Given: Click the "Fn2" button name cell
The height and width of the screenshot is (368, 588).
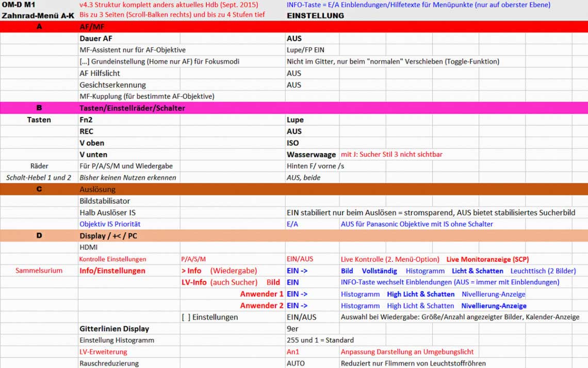Looking at the screenshot, I should (87, 120).
